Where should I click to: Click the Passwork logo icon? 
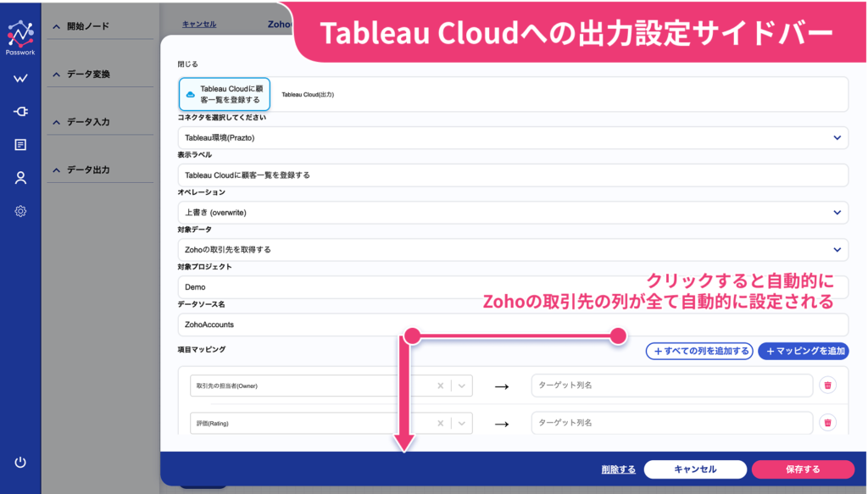20,37
